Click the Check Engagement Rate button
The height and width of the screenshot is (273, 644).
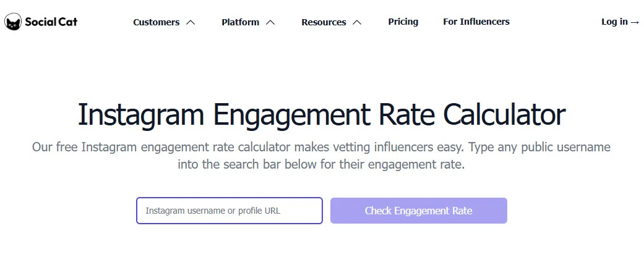(x=419, y=211)
